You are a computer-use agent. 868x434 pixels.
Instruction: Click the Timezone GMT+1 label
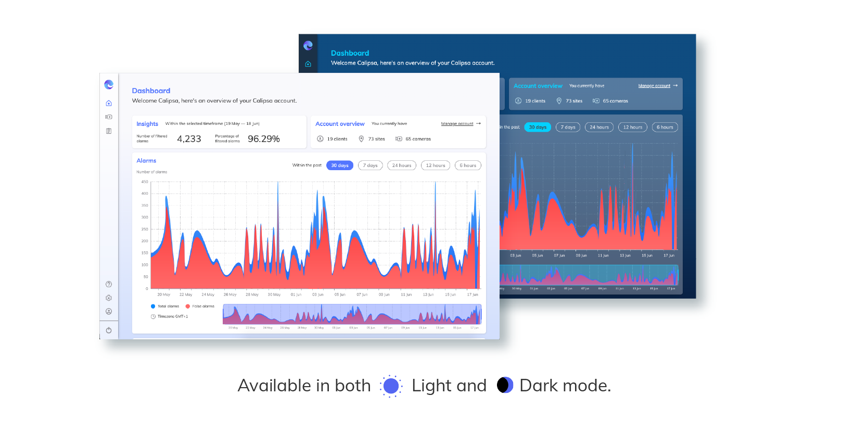pos(173,316)
